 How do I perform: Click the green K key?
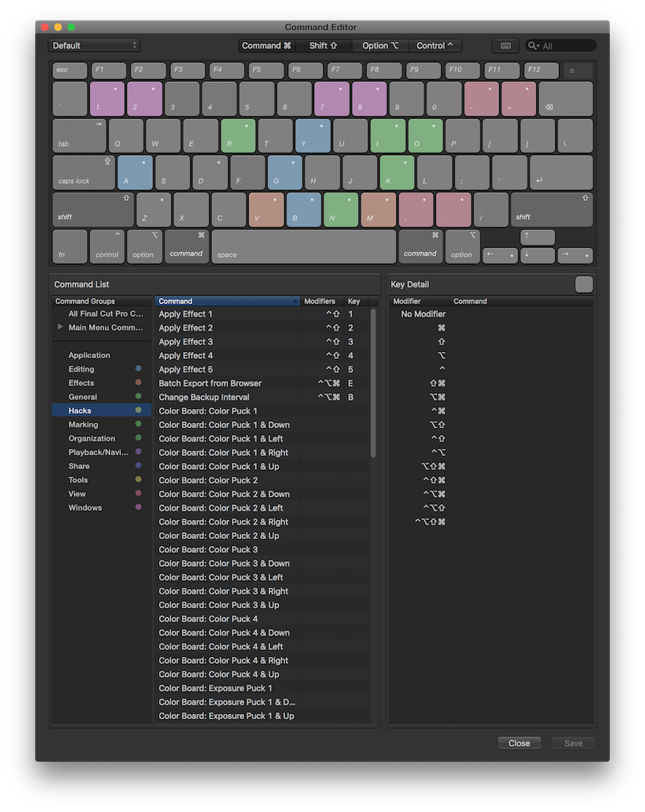[x=396, y=173]
